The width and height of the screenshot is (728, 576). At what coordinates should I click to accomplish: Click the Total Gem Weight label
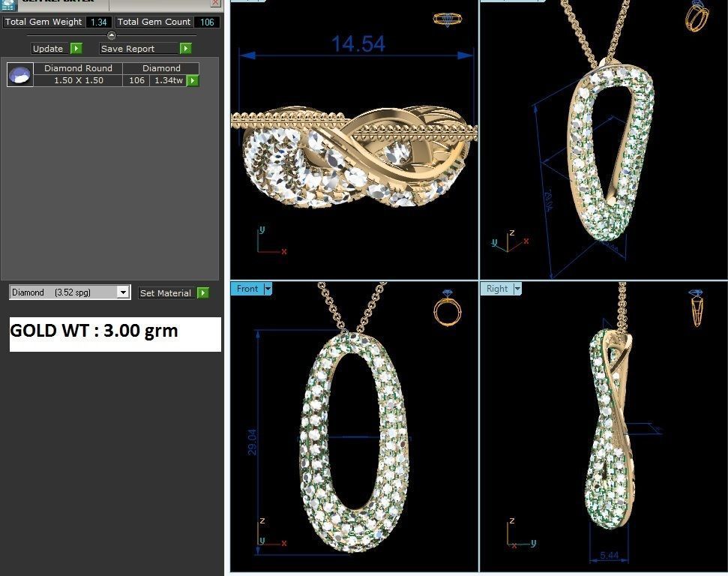[43, 22]
